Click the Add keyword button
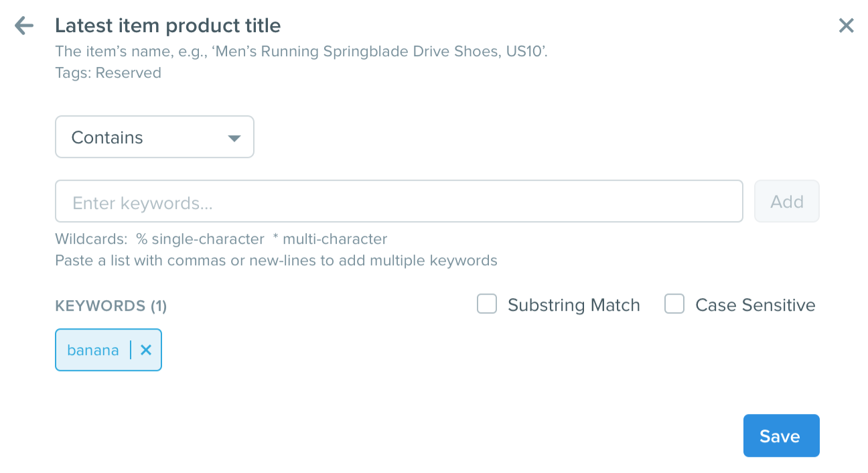This screenshot has width=868, height=473. (787, 201)
